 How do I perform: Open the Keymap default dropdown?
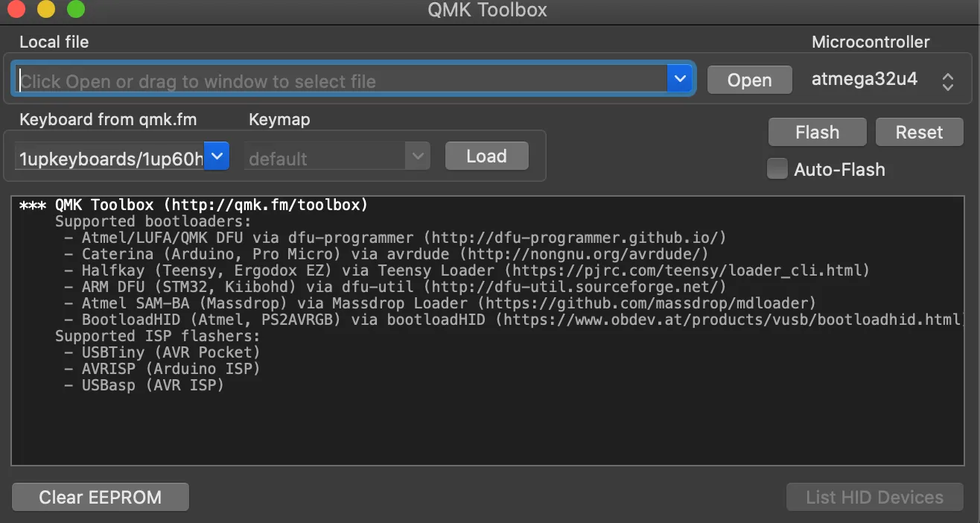337,158
